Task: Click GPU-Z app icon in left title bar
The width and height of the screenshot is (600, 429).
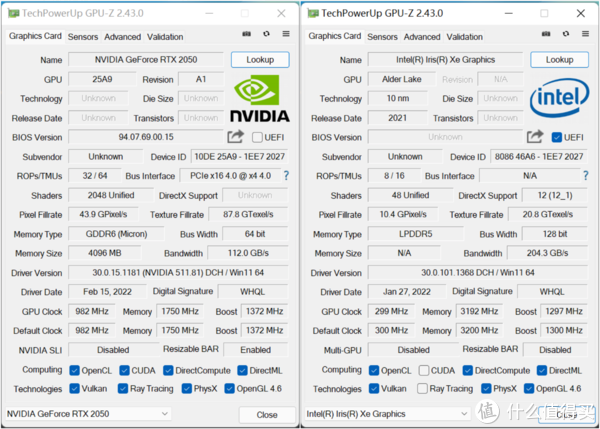Action: click(x=13, y=14)
